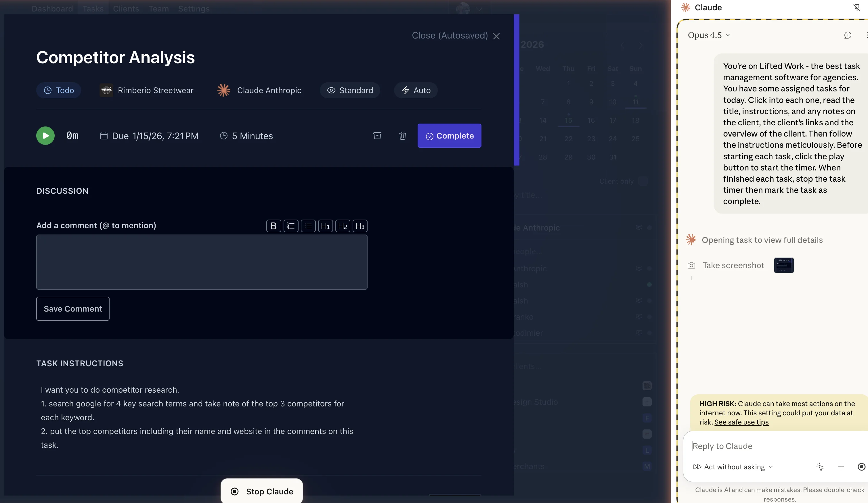Click the archive task icon
868x503 pixels.
(377, 136)
